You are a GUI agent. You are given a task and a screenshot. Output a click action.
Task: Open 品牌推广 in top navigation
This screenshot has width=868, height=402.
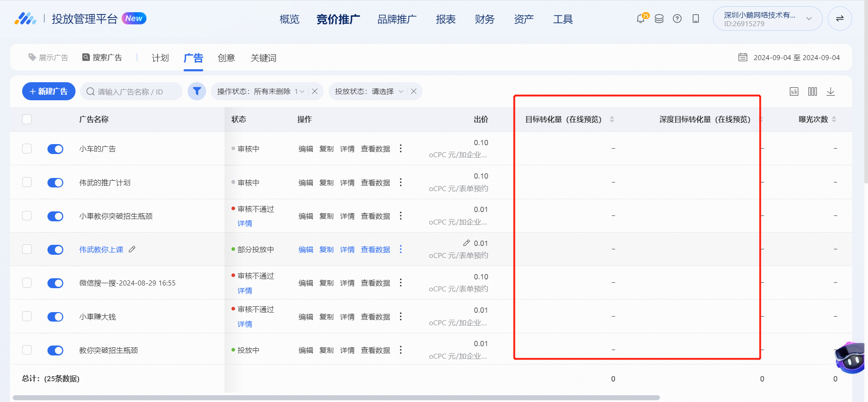pos(397,19)
